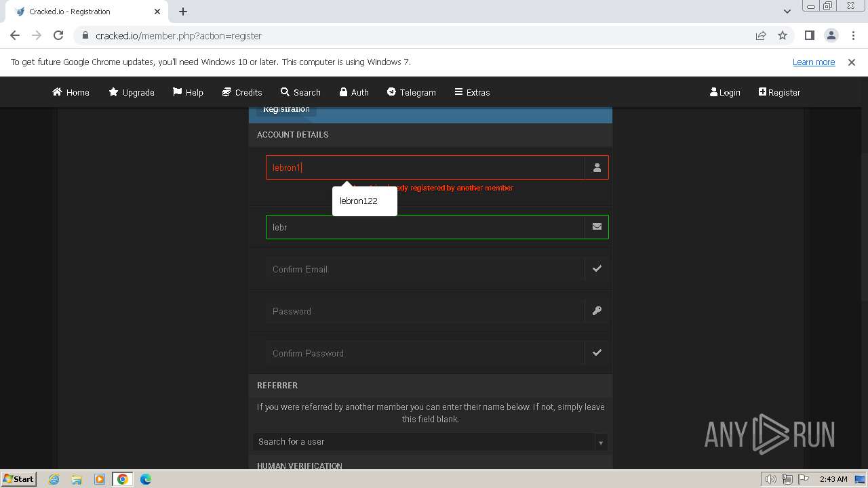This screenshot has width=868, height=488.
Task: Open the media player taskbar icon
Action: (x=100, y=479)
